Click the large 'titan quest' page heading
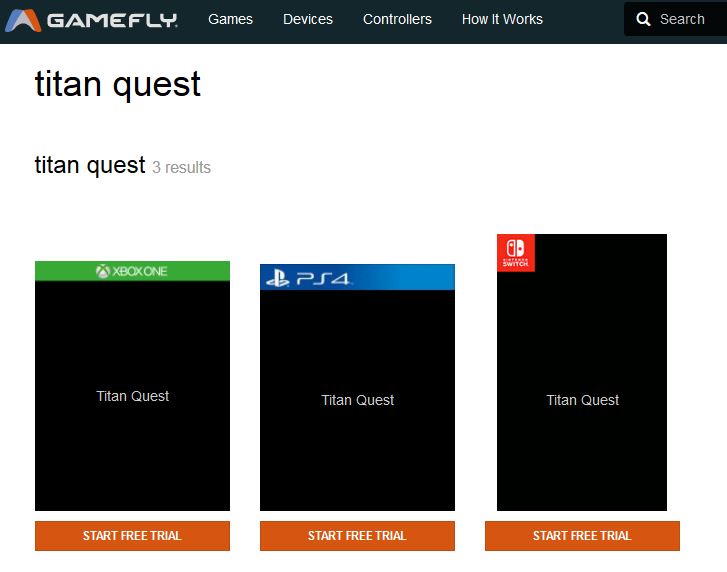The image size is (727, 572). coord(118,84)
